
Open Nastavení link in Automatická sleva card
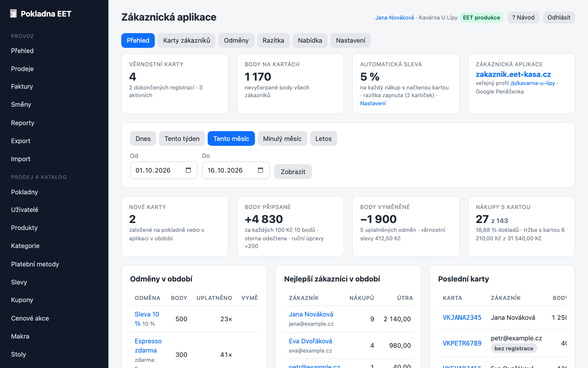(x=373, y=103)
